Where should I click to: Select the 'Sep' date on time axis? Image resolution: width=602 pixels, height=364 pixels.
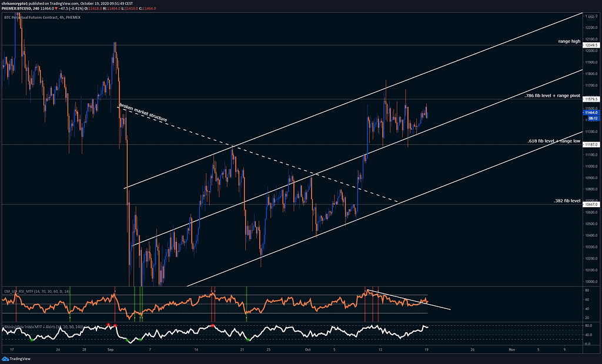click(x=111, y=350)
